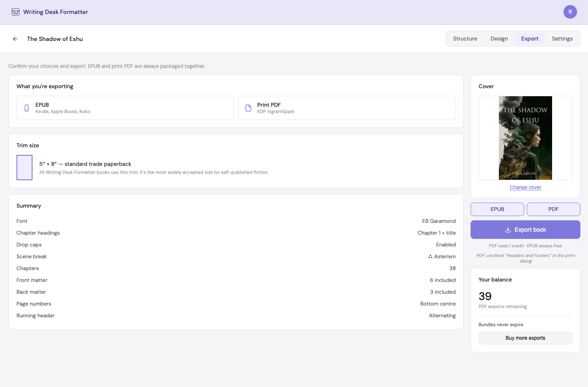The image size is (588, 387).
Task: Click The Shadow of Eshu cover thumbnail
Action: point(525,138)
